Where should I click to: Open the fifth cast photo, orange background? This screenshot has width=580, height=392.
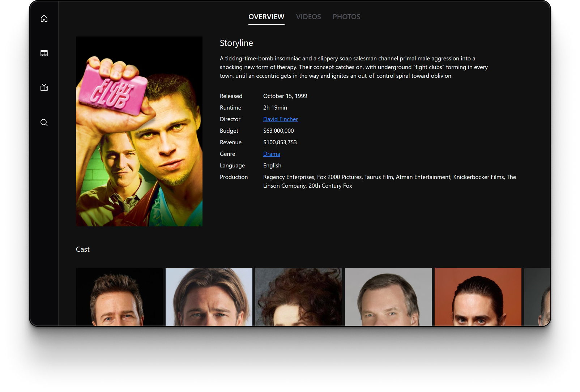coord(478,297)
